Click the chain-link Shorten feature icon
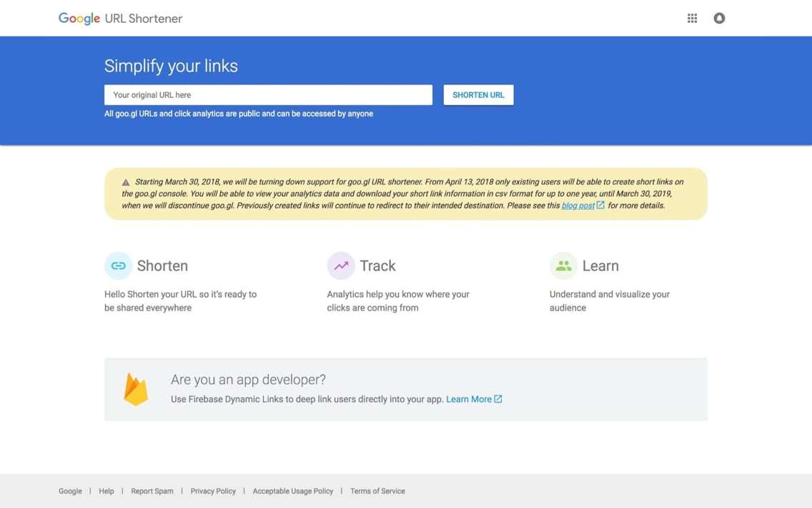This screenshot has width=812, height=508. click(118, 265)
